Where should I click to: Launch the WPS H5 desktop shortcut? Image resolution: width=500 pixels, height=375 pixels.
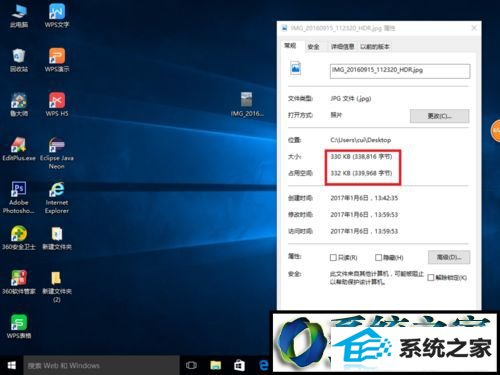click(x=57, y=104)
